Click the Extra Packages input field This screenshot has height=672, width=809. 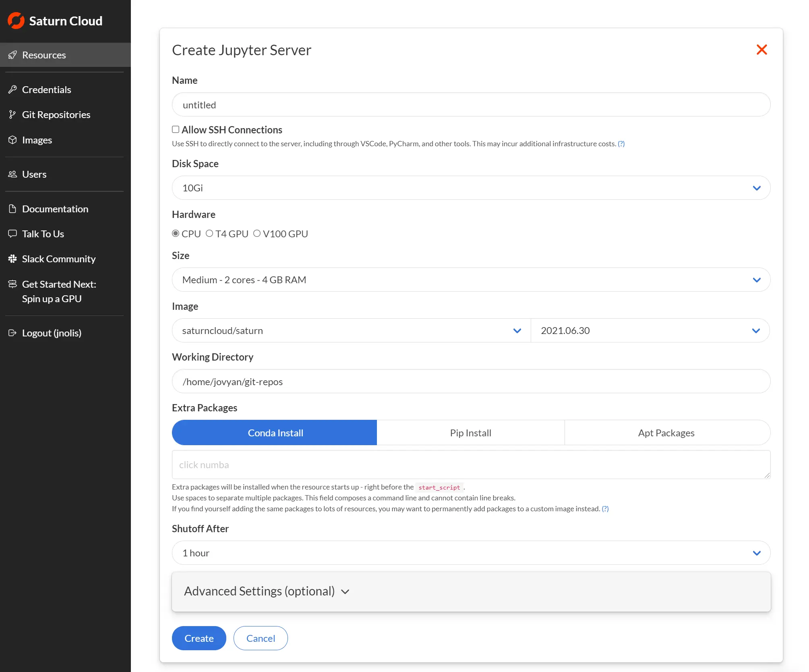point(471,465)
